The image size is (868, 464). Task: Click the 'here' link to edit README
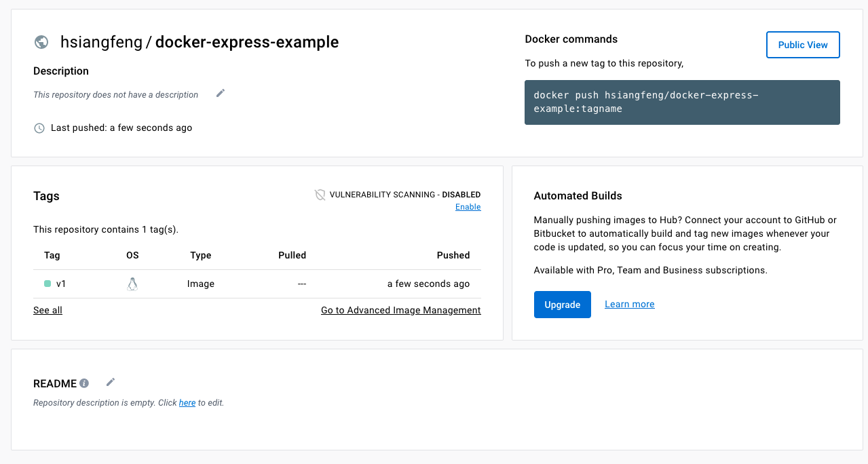[x=187, y=403]
